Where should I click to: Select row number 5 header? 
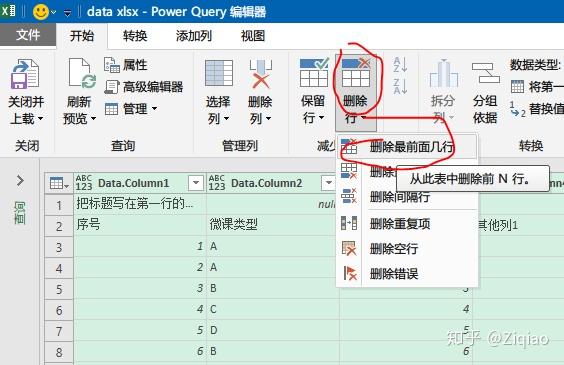[x=59, y=289]
